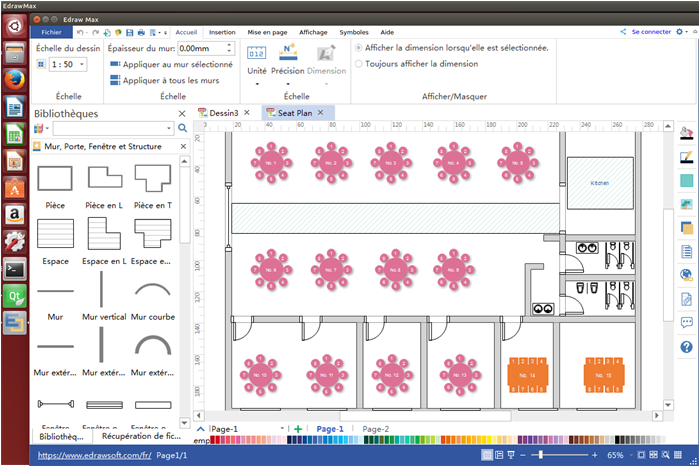Click the wall thickness input field
The width and height of the screenshot is (699, 466).
coord(200,47)
